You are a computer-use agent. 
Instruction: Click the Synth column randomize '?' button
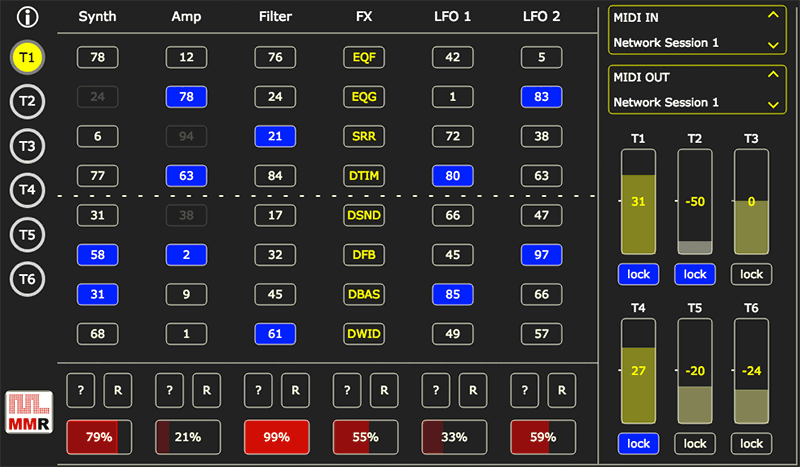(81, 391)
